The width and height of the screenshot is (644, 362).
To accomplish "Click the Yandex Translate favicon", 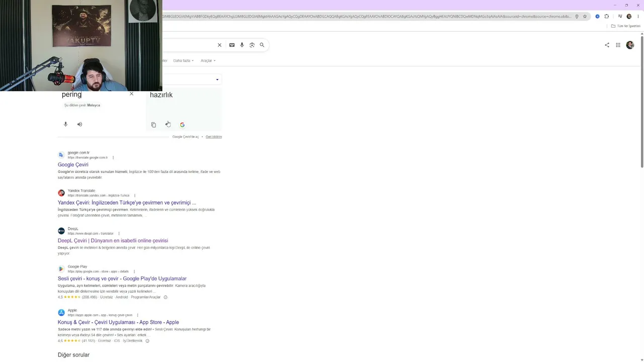I will tap(61, 193).
